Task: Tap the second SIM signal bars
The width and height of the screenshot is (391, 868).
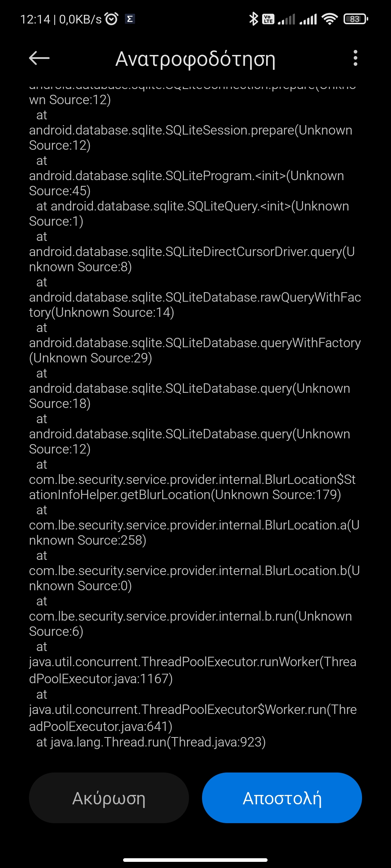Action: (x=308, y=19)
